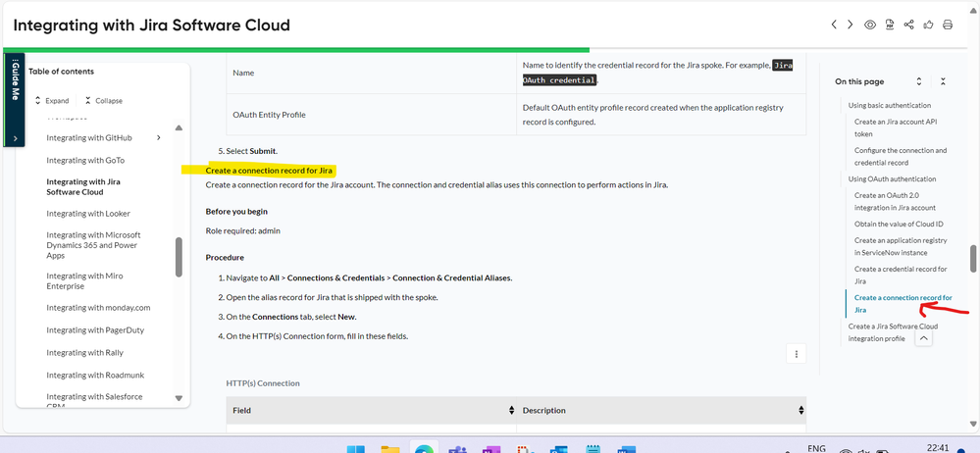The height and width of the screenshot is (453, 980).
Task: Jump to Using OAuth authentication section
Action: coord(892,178)
